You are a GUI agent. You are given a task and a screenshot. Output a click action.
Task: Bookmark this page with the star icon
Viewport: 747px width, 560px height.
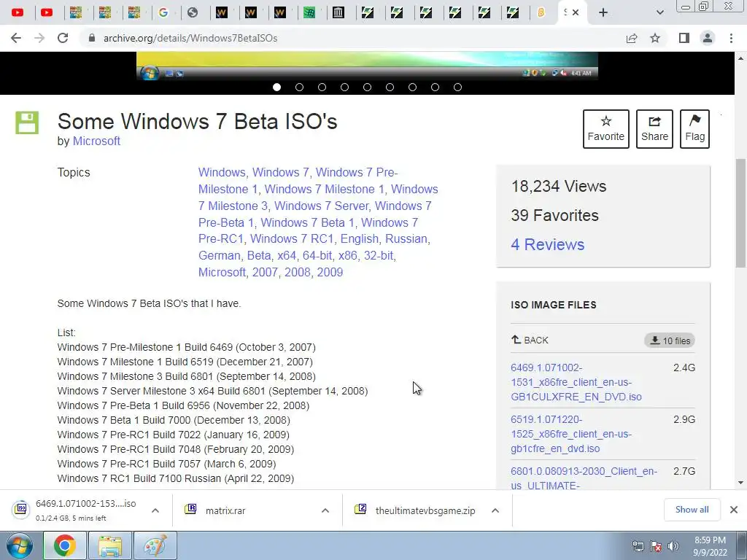pyautogui.click(x=655, y=38)
